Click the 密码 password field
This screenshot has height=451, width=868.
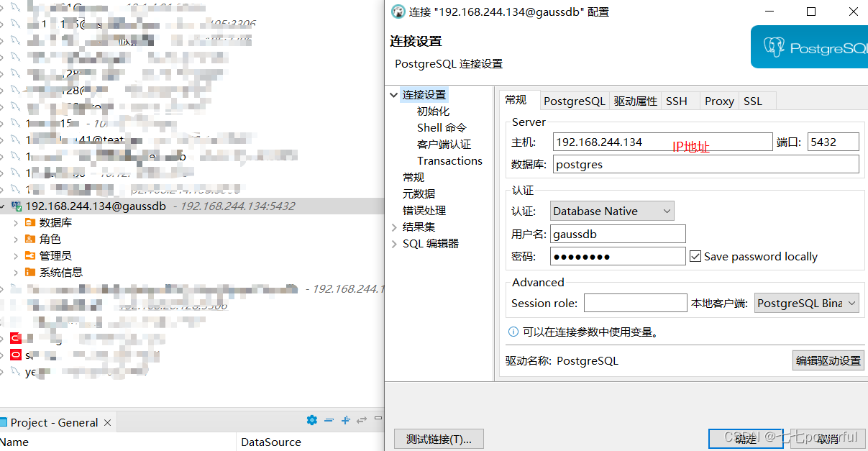(x=618, y=256)
